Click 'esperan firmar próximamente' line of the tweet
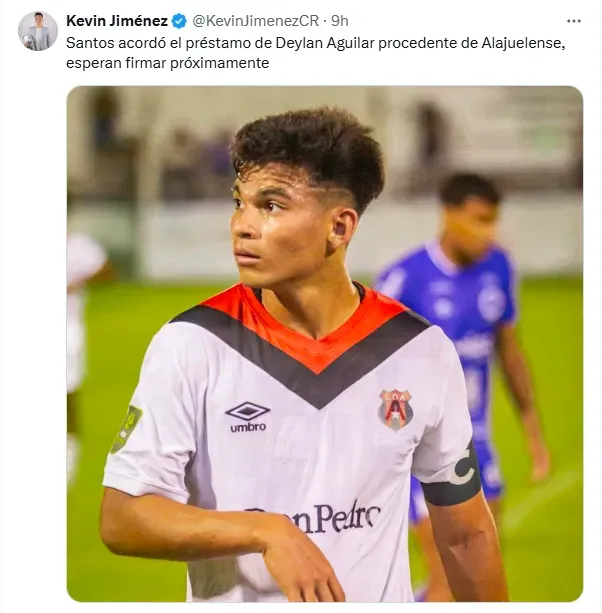Viewport: 602px width, 613px height. point(168,63)
